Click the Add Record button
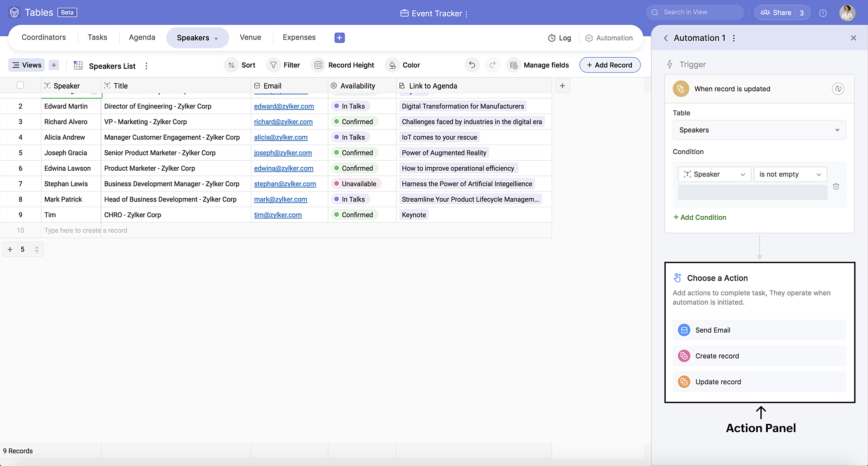This screenshot has width=868, height=466. pyautogui.click(x=610, y=65)
